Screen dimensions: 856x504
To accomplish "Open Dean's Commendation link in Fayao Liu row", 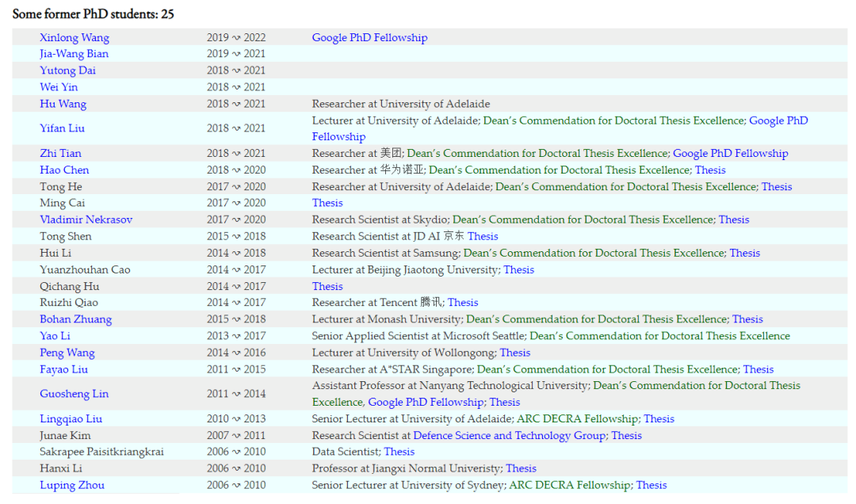I will pos(608,369).
